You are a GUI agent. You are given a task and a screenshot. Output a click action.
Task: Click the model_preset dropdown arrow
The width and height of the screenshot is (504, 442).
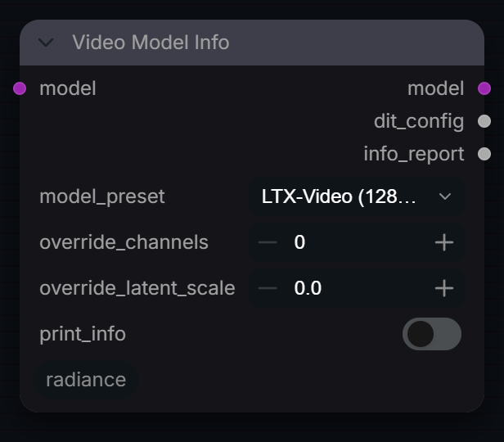click(445, 196)
